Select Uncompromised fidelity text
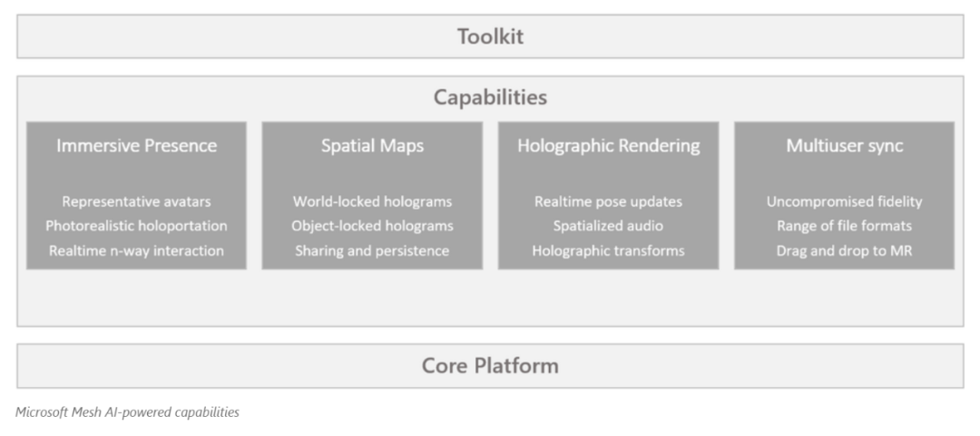Viewport: 980px width, 436px height. [x=845, y=202]
